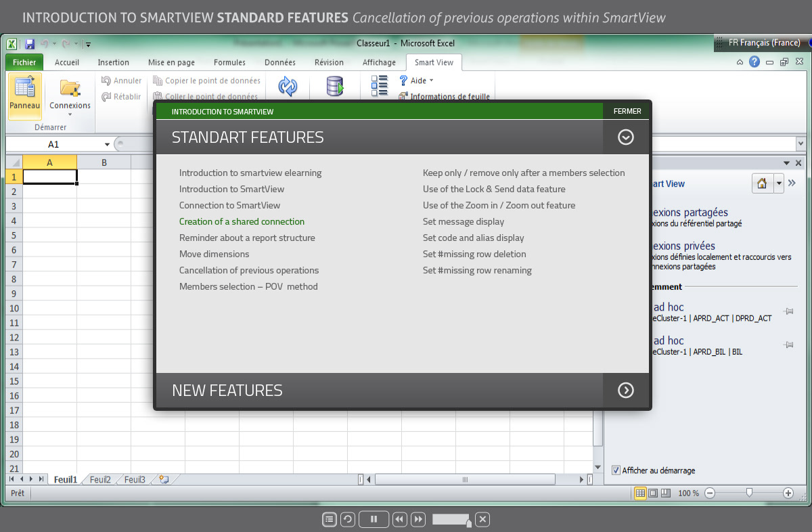Open the Connexions dropdown arrow
Screen dimensions: 812x532
(x=70, y=114)
